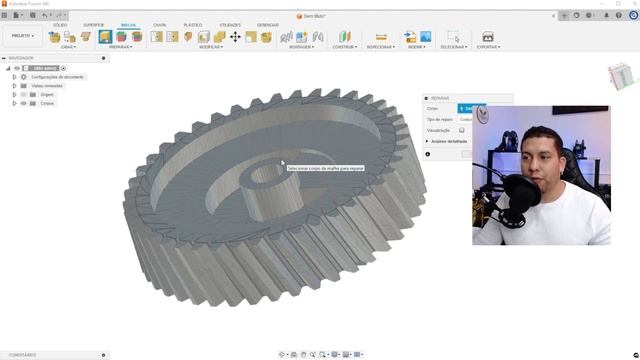Open the PREPARAR dropdown
The height and width of the screenshot is (360, 640).
(120, 47)
